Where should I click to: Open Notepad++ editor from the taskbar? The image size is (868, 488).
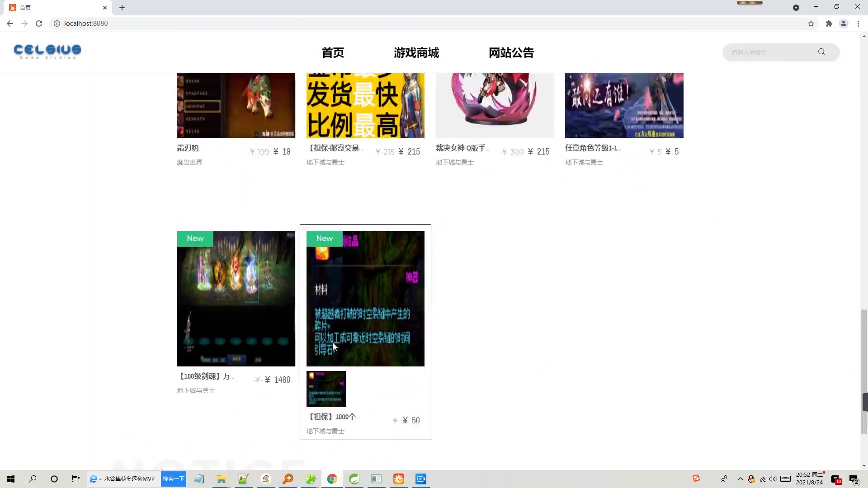(244, 479)
